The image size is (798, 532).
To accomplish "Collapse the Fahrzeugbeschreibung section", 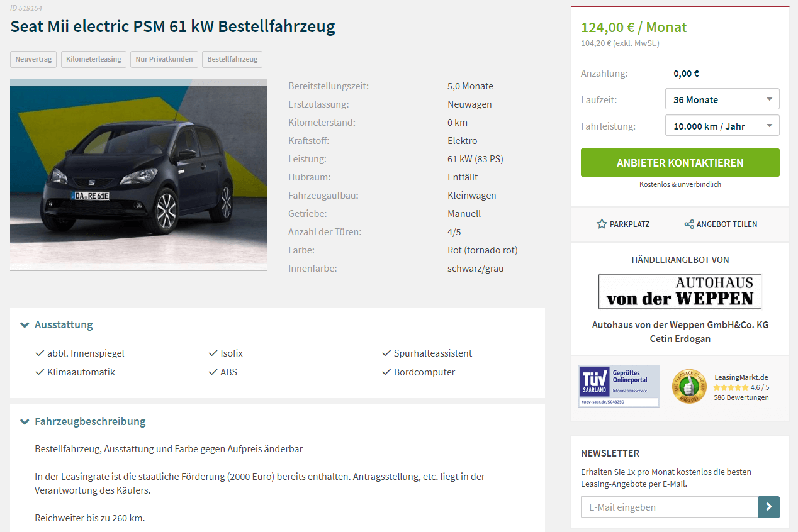I will coord(83,421).
